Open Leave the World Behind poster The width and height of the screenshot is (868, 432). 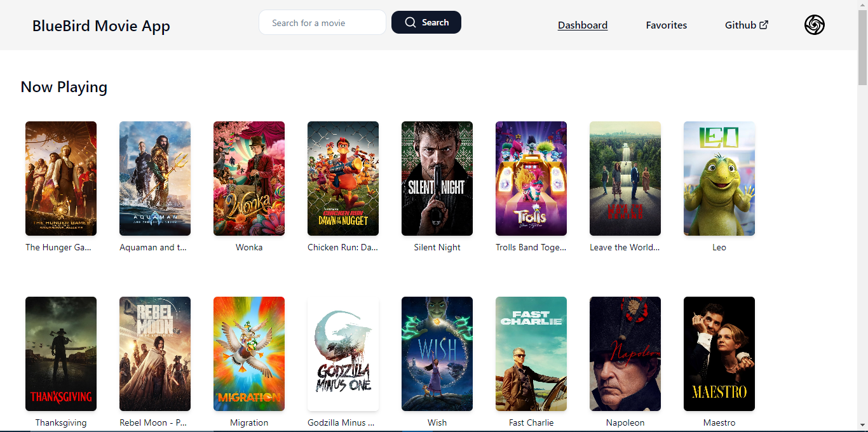pyautogui.click(x=625, y=179)
